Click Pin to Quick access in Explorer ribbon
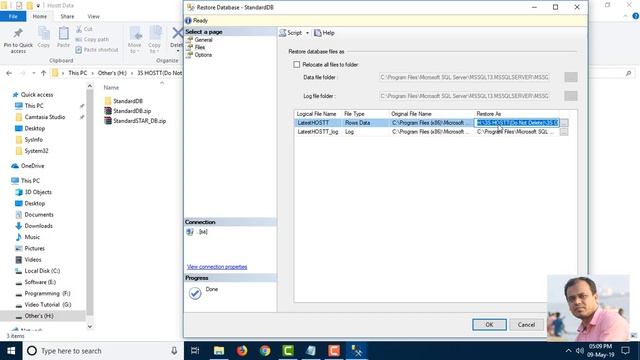 pos(18,40)
